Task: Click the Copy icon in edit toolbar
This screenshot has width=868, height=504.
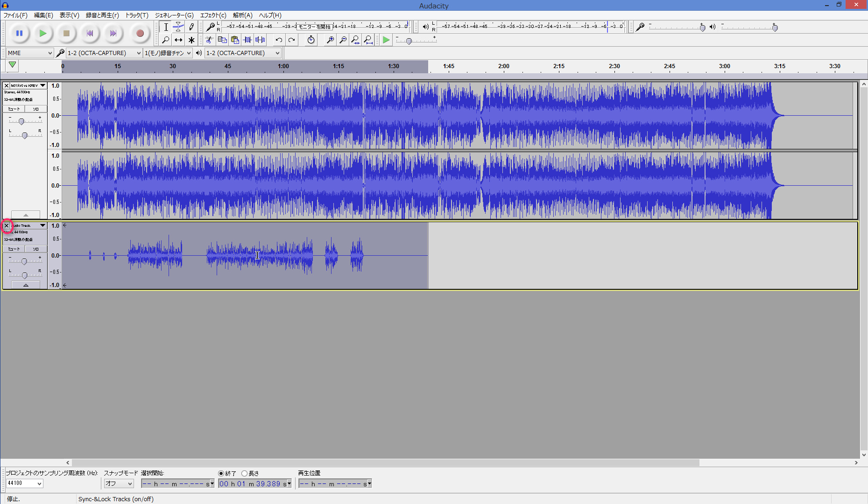Action: [222, 40]
